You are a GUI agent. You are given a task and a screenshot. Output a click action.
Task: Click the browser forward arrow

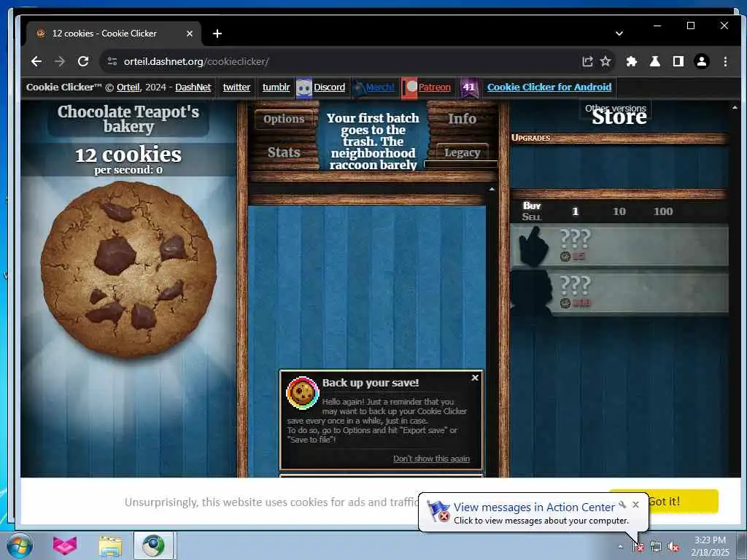[60, 61]
